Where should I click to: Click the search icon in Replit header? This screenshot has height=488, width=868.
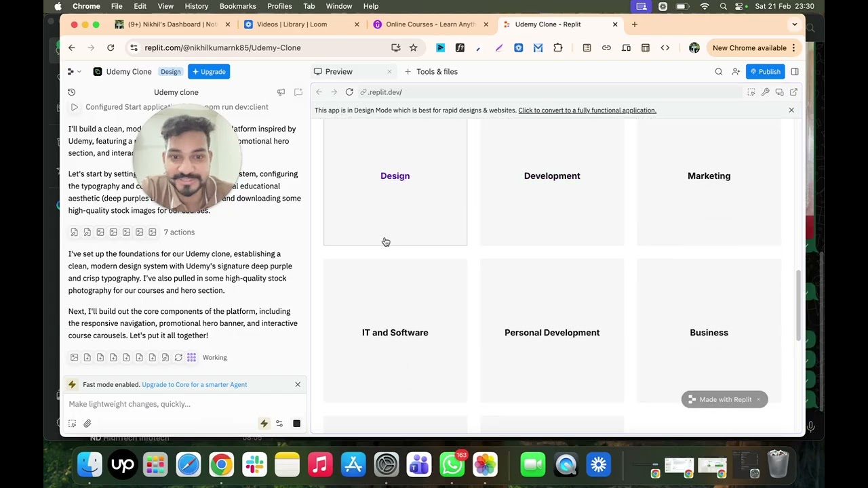(x=719, y=72)
